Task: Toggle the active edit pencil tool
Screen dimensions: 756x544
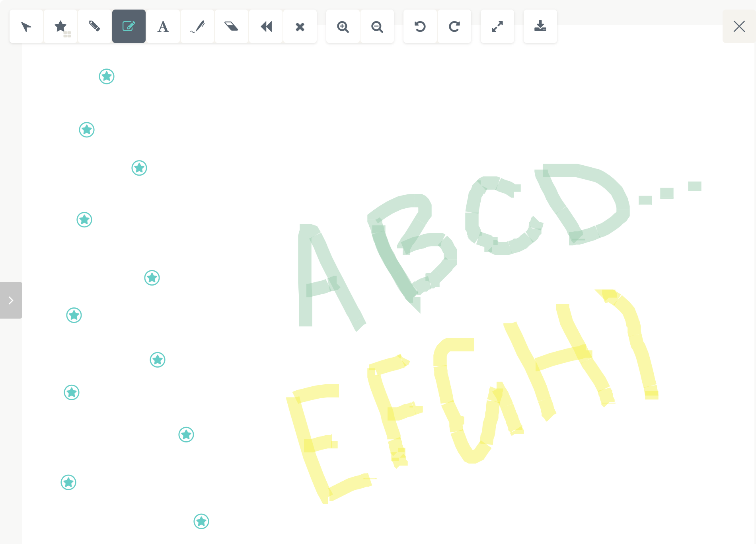Action: click(x=129, y=26)
